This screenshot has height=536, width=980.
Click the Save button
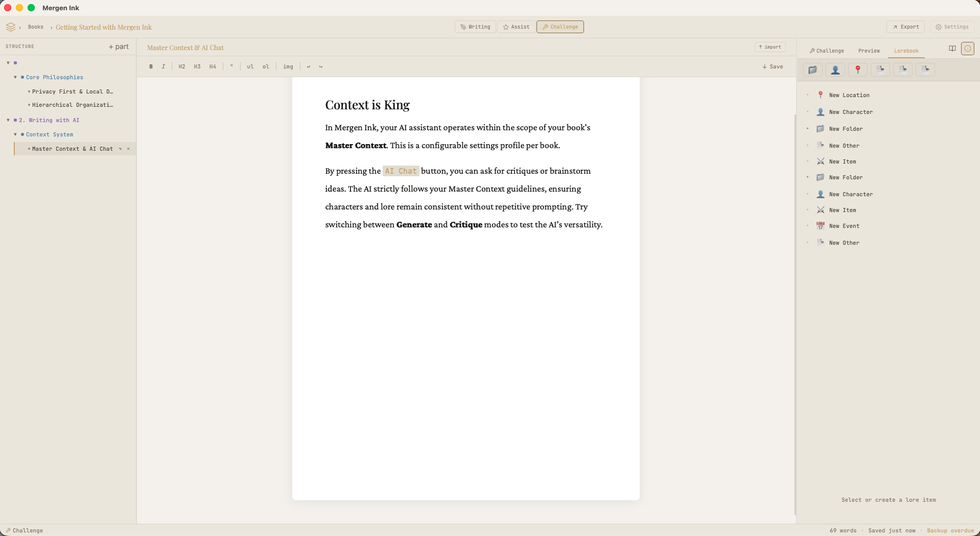[x=772, y=66]
